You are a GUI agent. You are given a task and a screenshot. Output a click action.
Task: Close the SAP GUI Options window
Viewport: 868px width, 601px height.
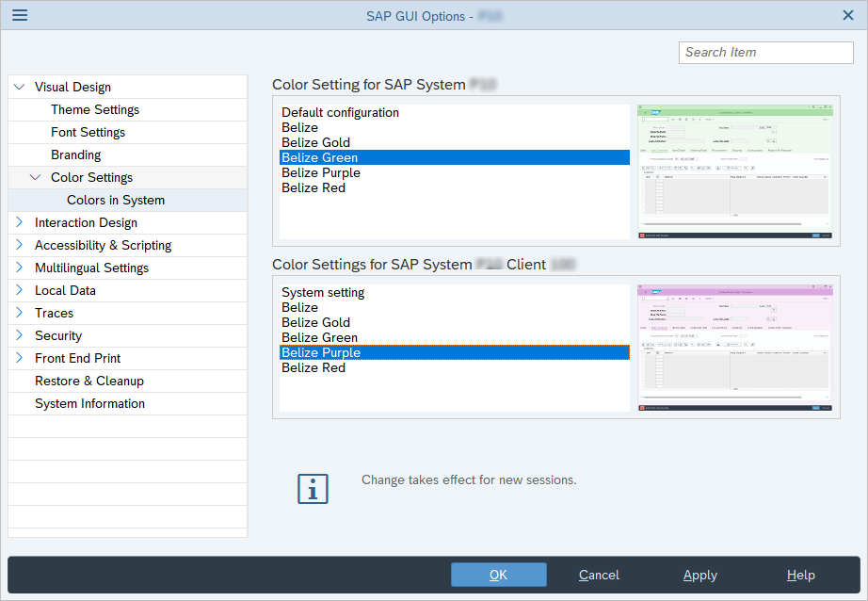pos(847,15)
